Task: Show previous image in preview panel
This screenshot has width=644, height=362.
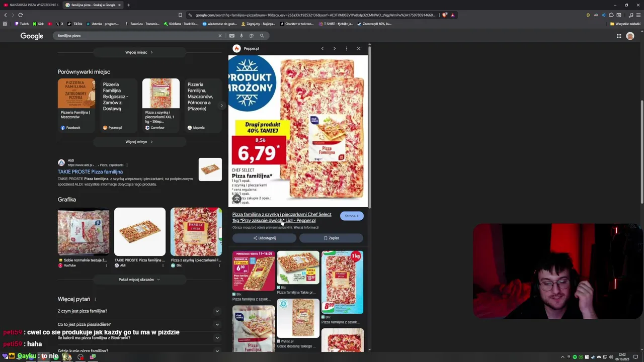Action: tap(323, 49)
